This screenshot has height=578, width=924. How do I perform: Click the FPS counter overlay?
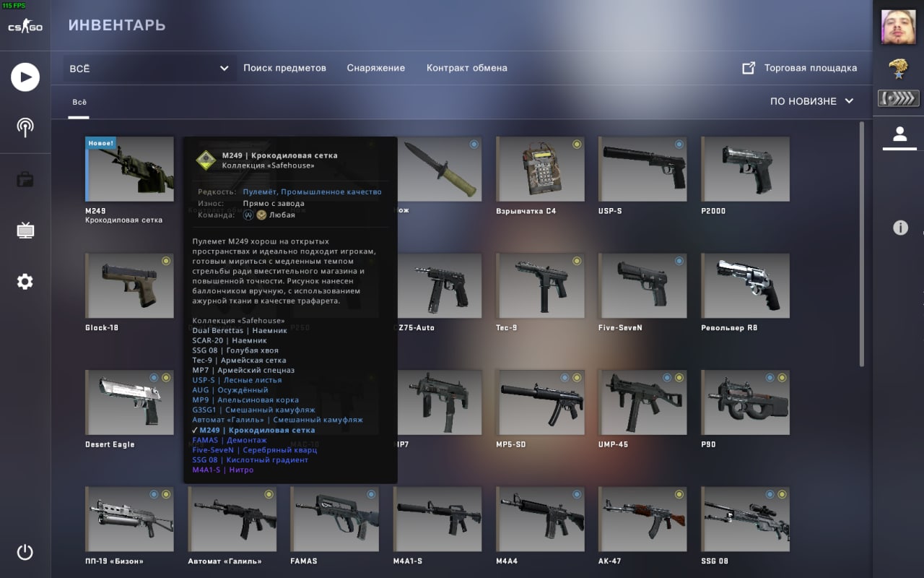(13, 5)
